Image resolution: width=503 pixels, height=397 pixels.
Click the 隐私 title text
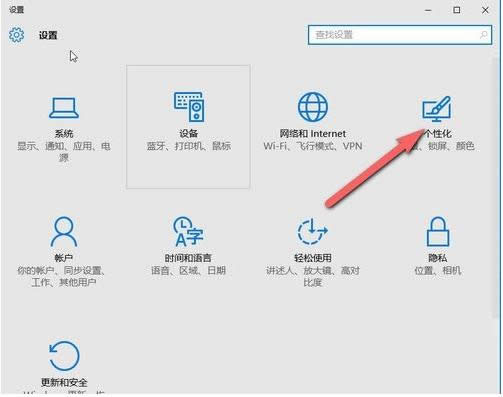pyautogui.click(x=438, y=258)
